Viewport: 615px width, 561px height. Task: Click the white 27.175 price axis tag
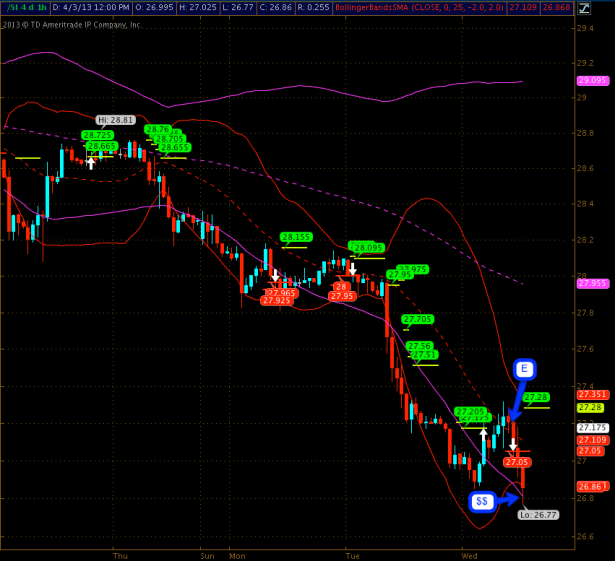coord(591,427)
